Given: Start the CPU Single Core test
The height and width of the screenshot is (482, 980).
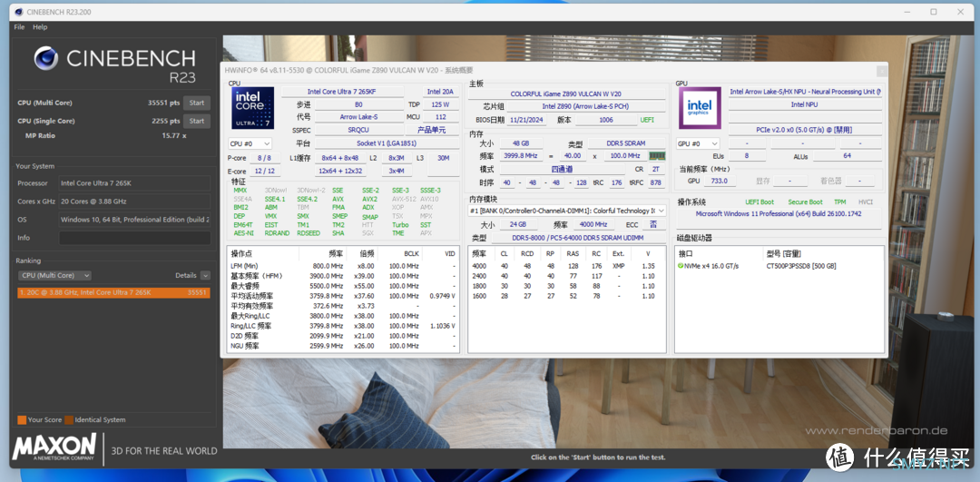Looking at the screenshot, I should (196, 122).
